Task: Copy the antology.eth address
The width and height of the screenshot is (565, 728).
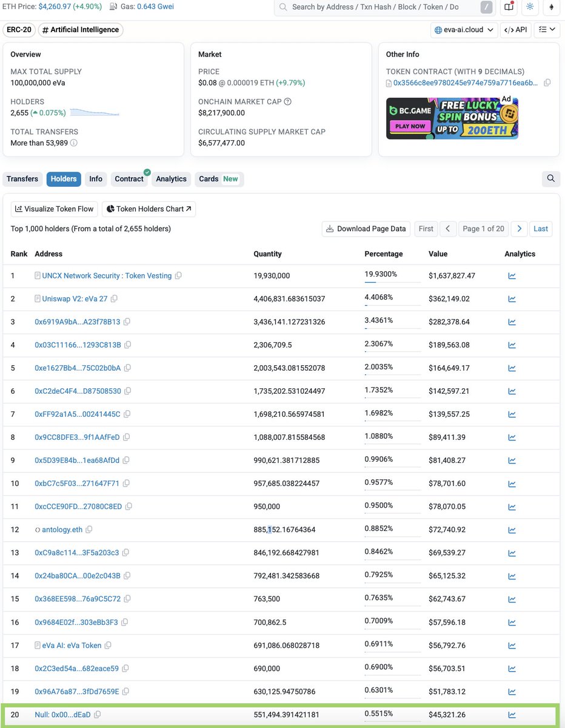Action: (89, 530)
